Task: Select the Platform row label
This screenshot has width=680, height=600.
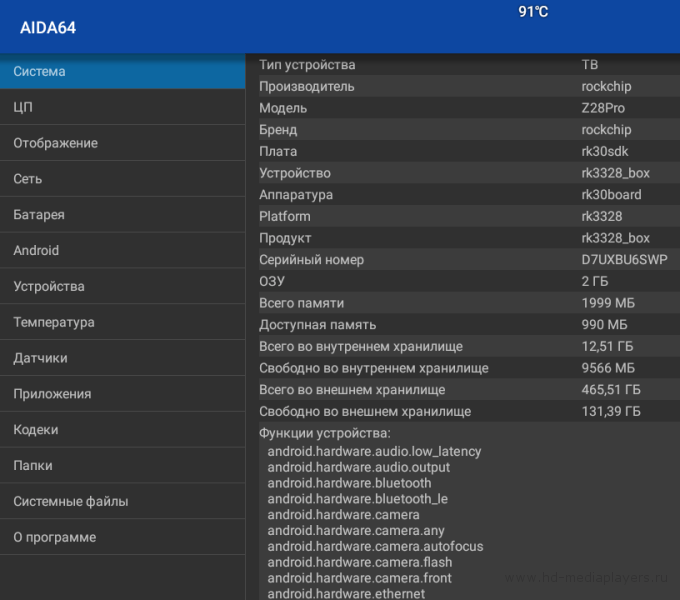Action: [285, 216]
